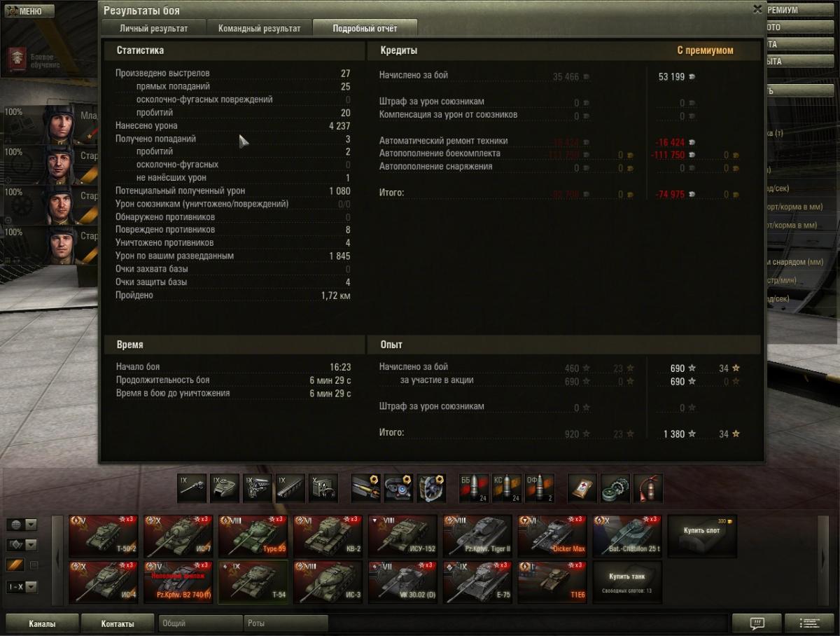Click the fire extinguisher consumable icon
The image size is (840, 636).
click(x=647, y=488)
